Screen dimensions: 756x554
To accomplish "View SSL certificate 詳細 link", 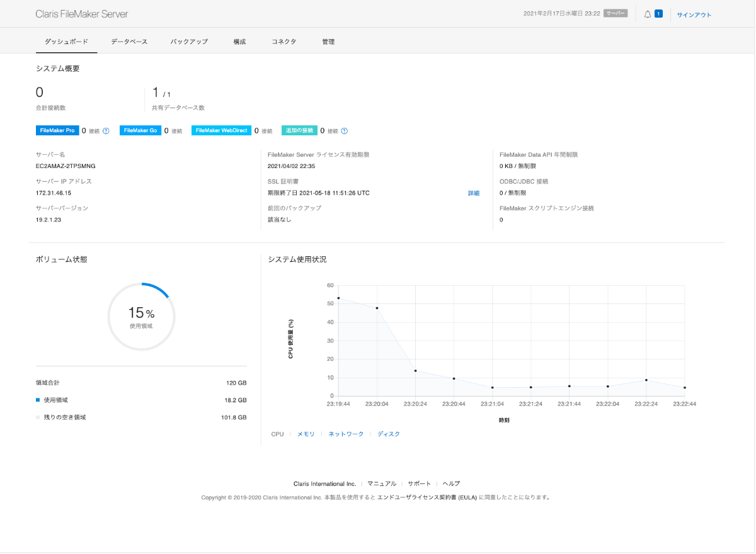I will [x=474, y=193].
